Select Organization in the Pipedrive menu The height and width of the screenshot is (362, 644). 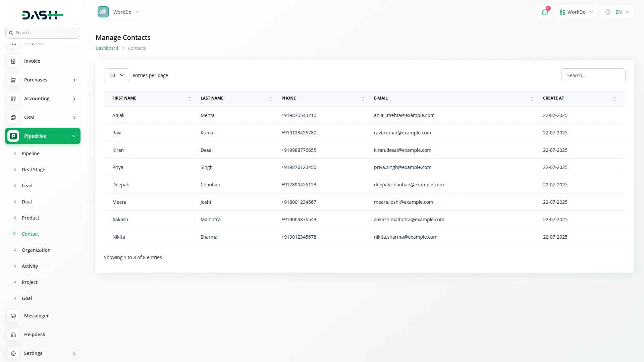(x=36, y=250)
